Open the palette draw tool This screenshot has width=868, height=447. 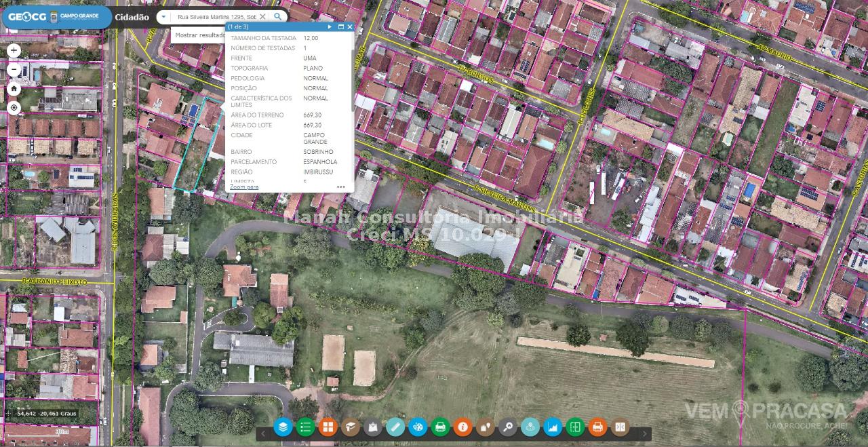[x=418, y=427]
